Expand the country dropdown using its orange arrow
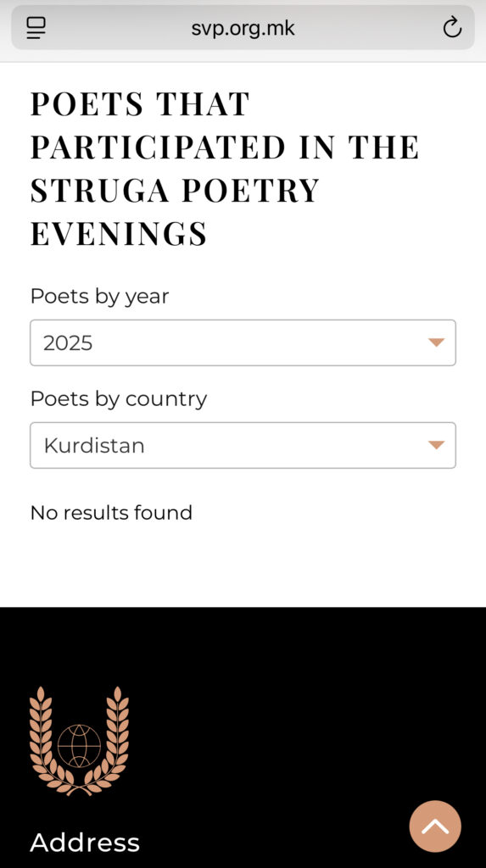This screenshot has width=486, height=868. (x=437, y=445)
